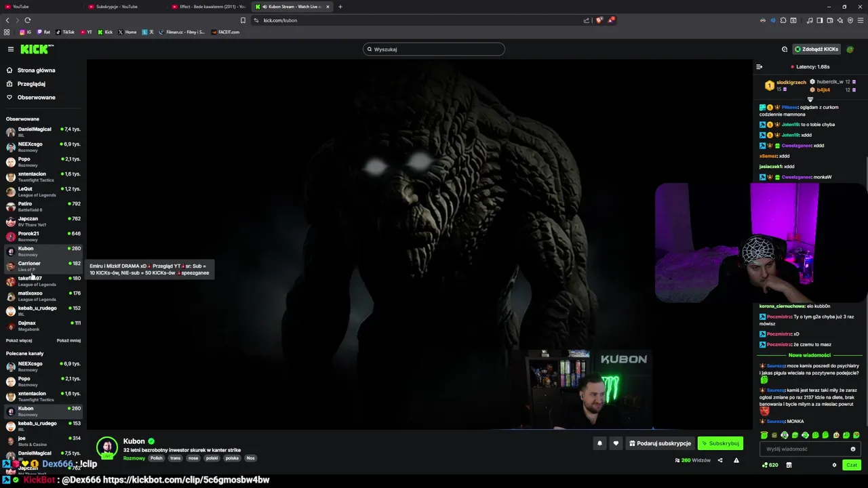
Task: Open matixoxoo channel in sidebar
Action: (43, 296)
